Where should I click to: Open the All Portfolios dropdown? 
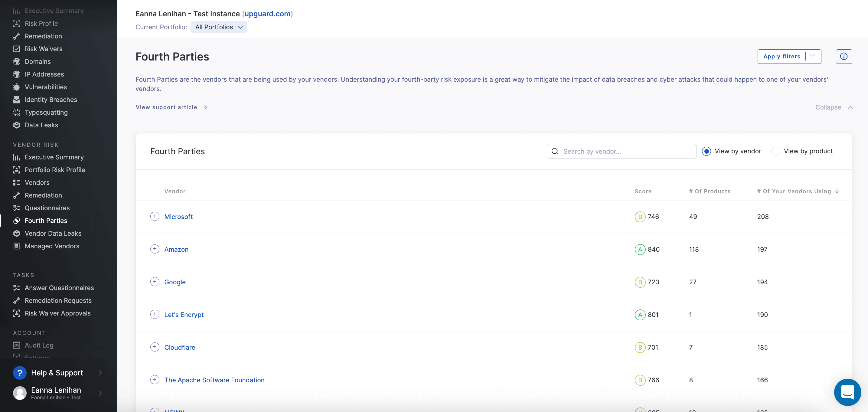[219, 27]
